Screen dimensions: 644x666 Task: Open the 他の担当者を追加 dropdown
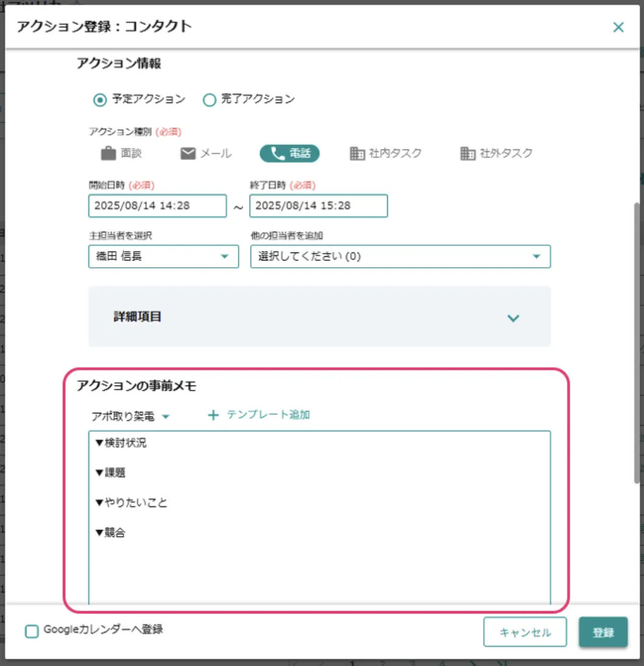coord(400,257)
